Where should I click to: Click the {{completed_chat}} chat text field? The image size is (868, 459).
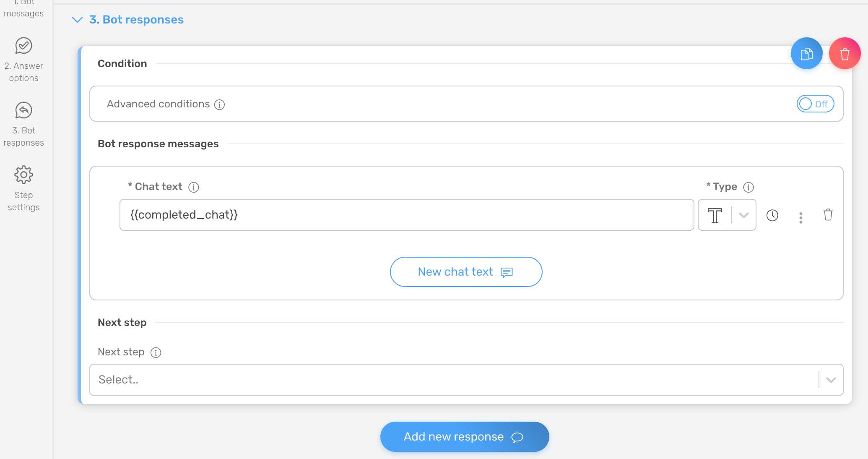407,215
